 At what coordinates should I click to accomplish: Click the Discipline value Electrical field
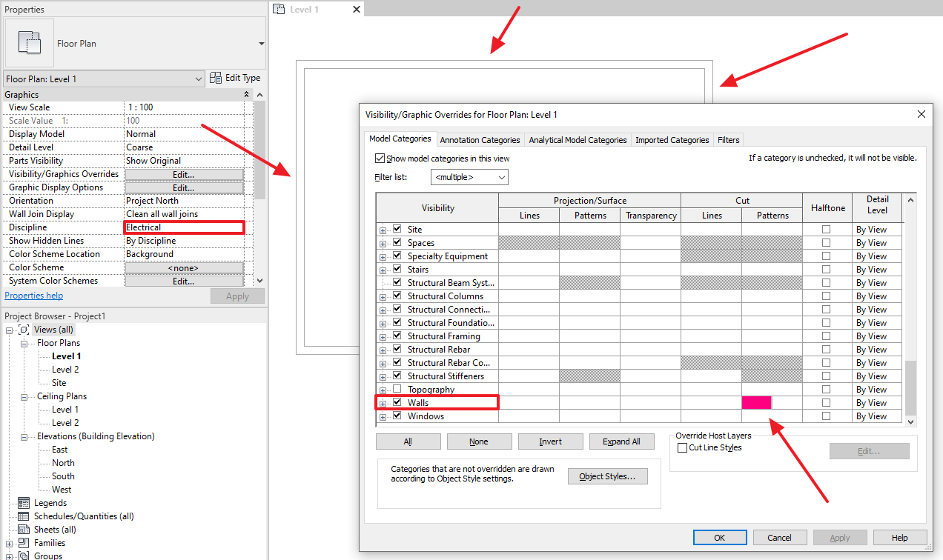[184, 227]
